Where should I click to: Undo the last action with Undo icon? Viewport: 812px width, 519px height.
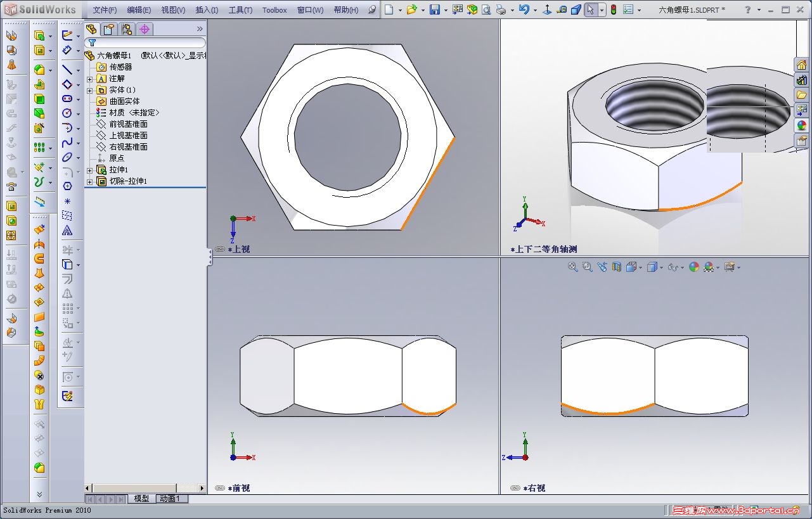pyautogui.click(x=524, y=10)
